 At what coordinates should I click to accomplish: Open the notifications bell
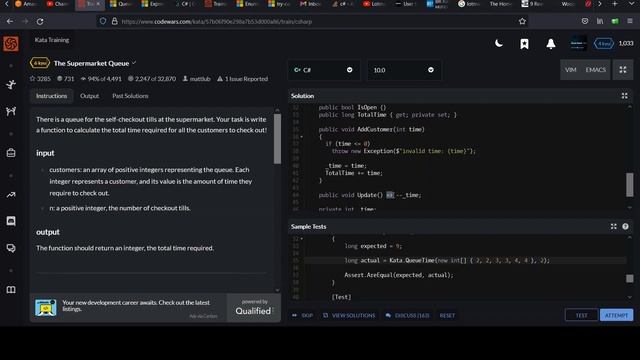pyautogui.click(x=551, y=44)
